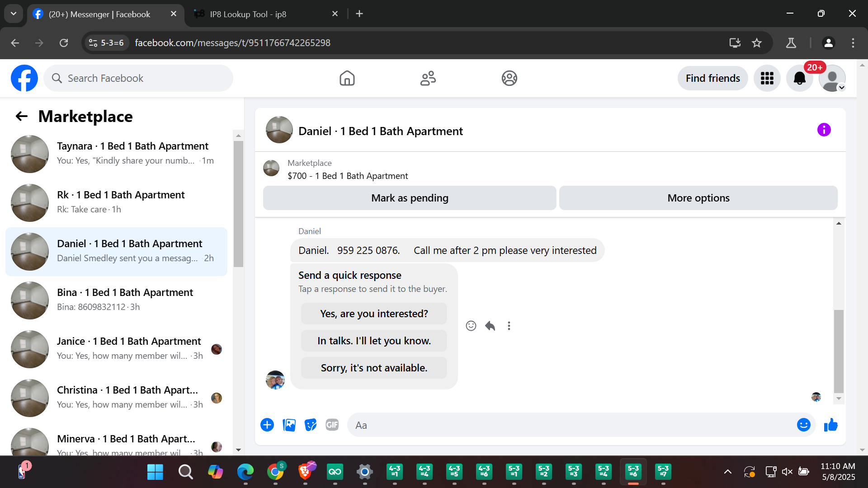Select Daniel's apartment conversation

(x=116, y=252)
